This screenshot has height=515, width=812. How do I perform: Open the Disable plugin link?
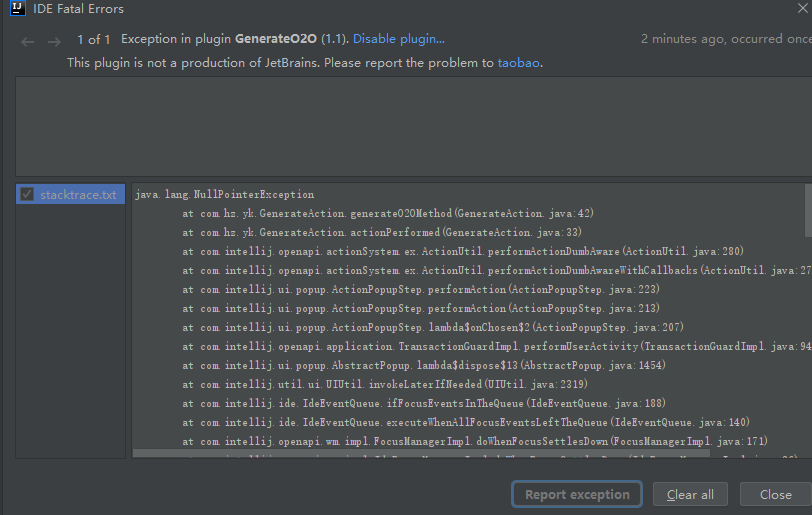pyautogui.click(x=398, y=39)
